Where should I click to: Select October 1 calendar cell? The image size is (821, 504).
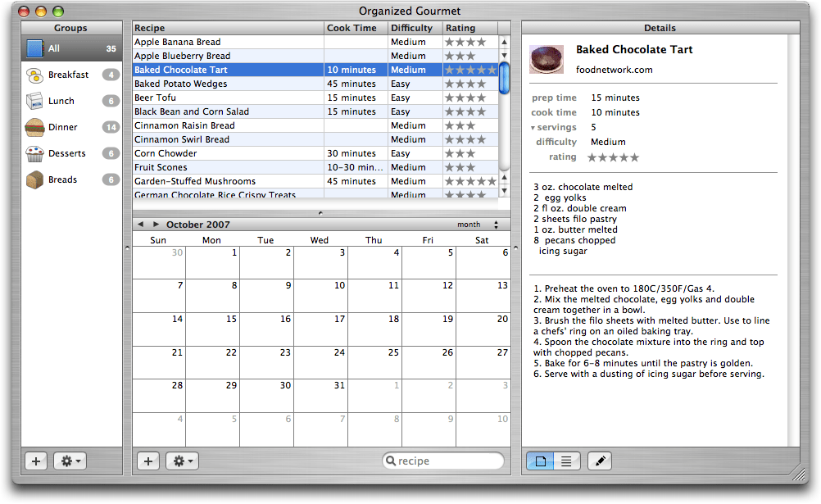pyautogui.click(x=212, y=262)
